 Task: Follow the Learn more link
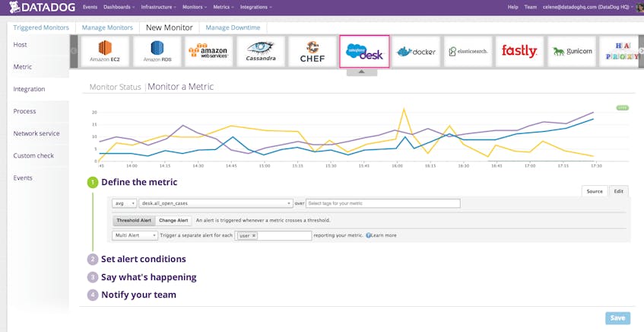(x=385, y=236)
